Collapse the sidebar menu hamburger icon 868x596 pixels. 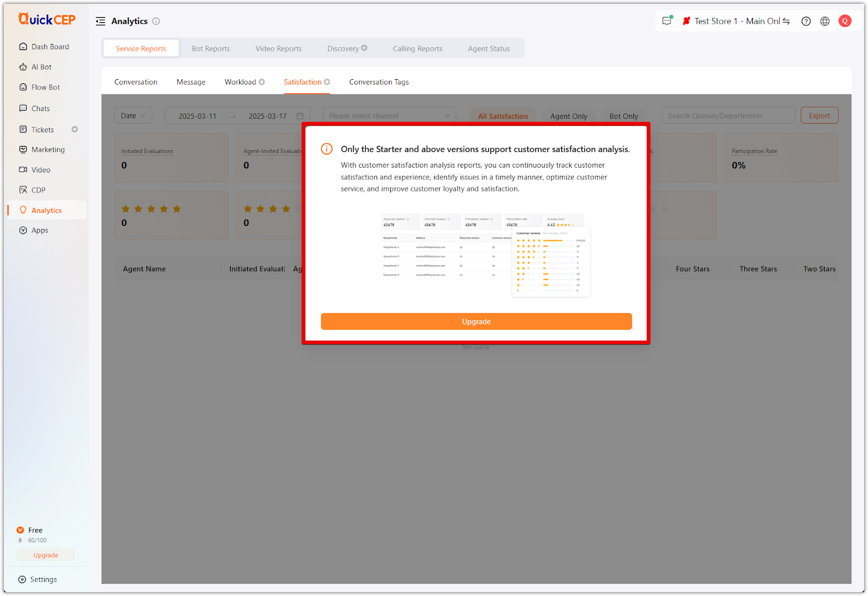point(100,21)
